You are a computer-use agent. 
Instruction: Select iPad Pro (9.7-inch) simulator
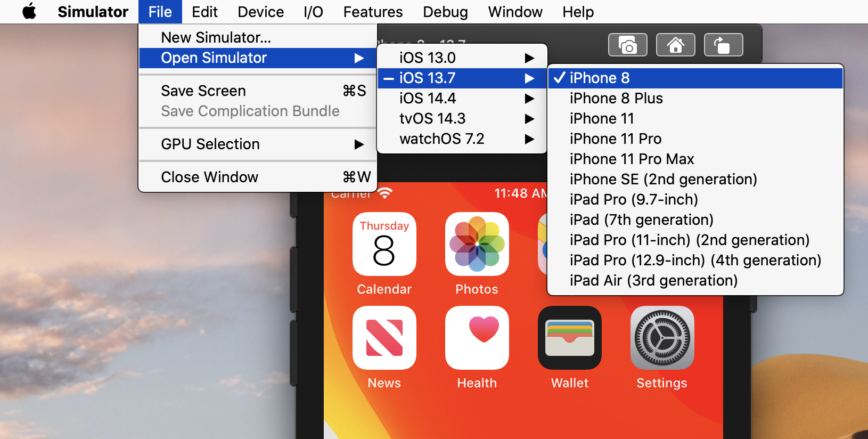(695, 199)
